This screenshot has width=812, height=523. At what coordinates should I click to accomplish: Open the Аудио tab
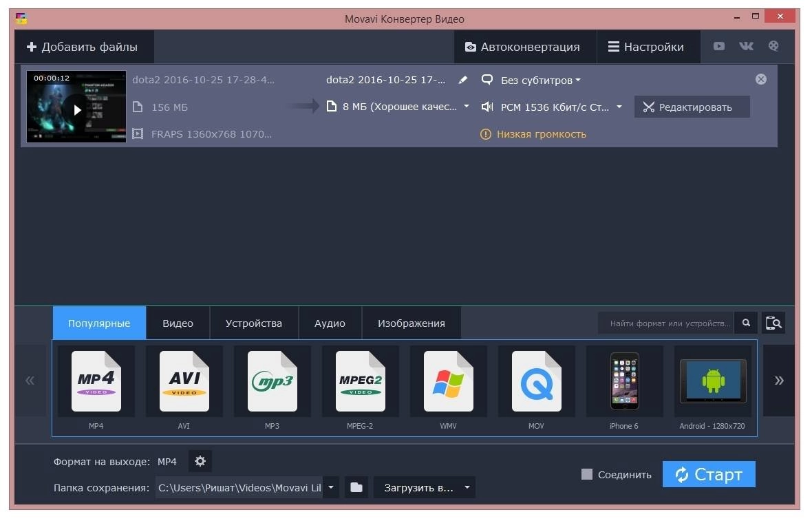(x=330, y=323)
